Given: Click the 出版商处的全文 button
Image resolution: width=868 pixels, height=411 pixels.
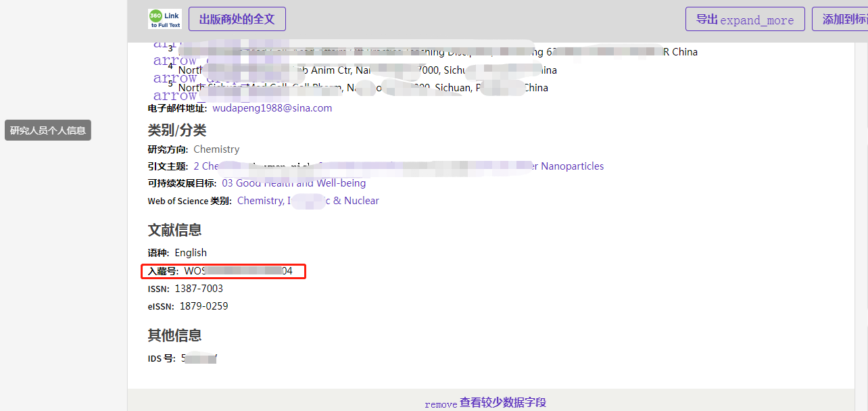Looking at the screenshot, I should pyautogui.click(x=237, y=19).
